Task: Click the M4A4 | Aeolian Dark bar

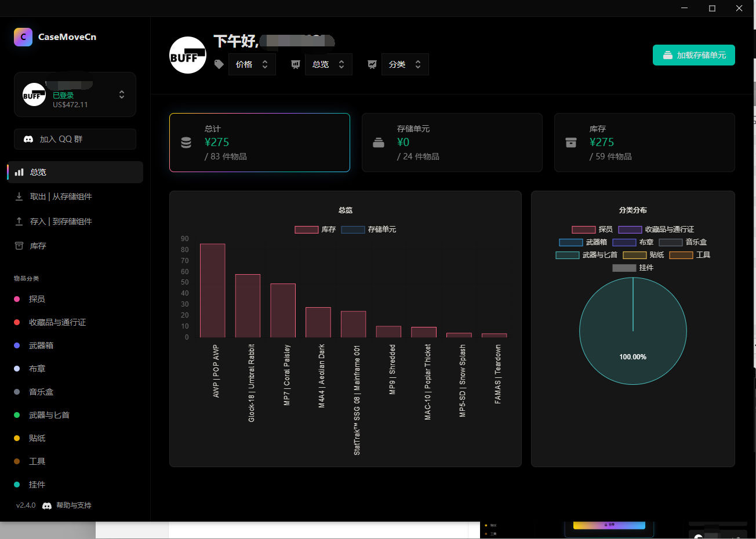Action: (318, 322)
